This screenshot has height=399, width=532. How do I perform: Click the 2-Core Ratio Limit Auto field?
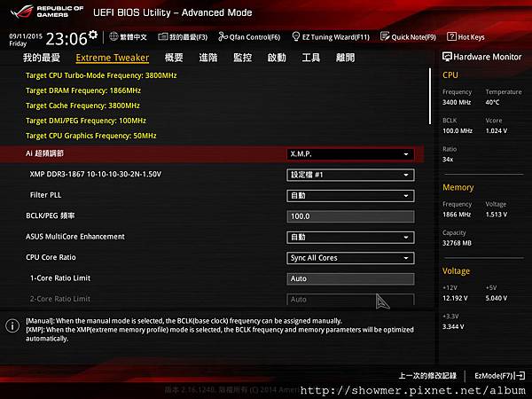[x=350, y=300]
